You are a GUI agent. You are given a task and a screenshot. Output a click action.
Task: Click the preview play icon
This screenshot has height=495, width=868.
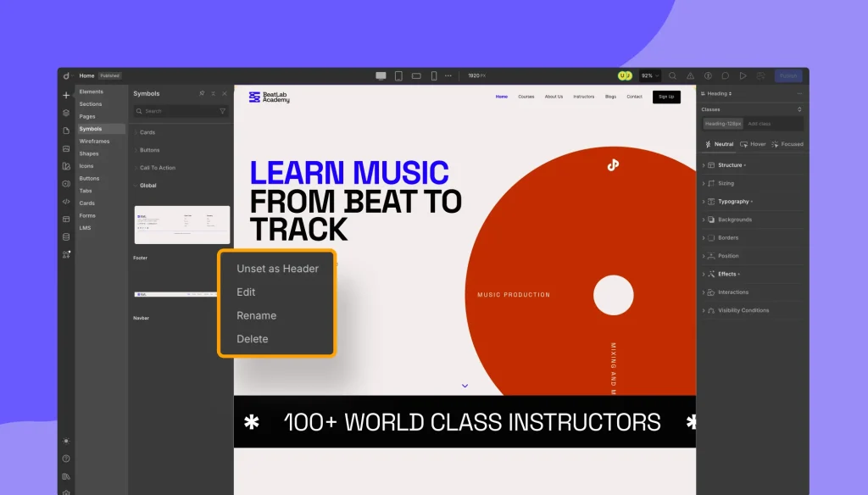743,75
